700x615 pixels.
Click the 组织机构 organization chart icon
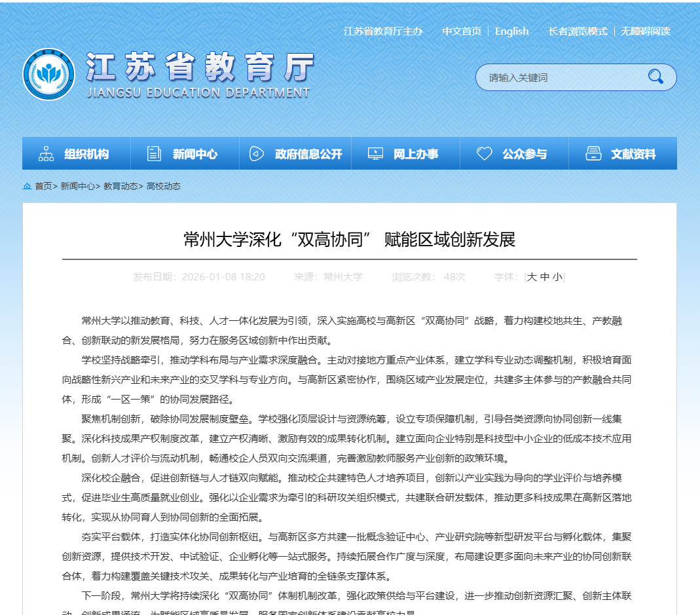46,154
